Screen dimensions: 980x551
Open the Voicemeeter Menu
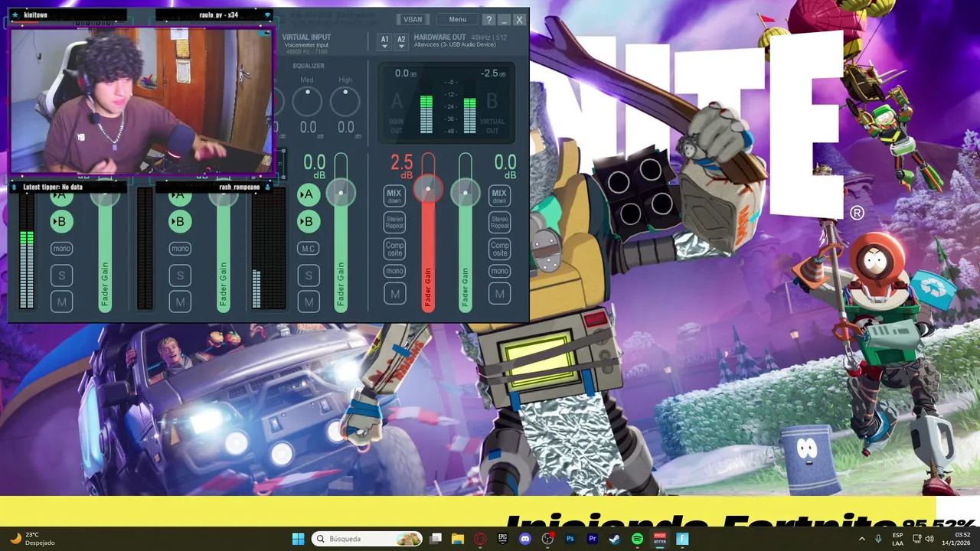[x=458, y=20]
